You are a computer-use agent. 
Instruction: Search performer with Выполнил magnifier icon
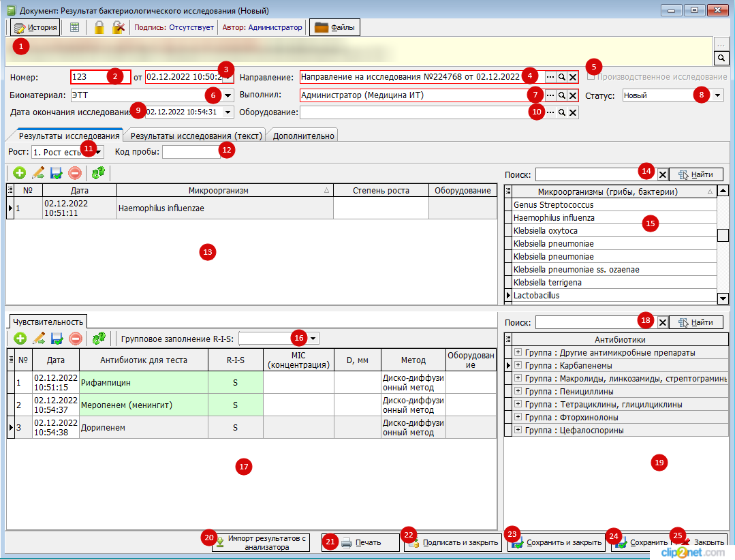pos(561,95)
